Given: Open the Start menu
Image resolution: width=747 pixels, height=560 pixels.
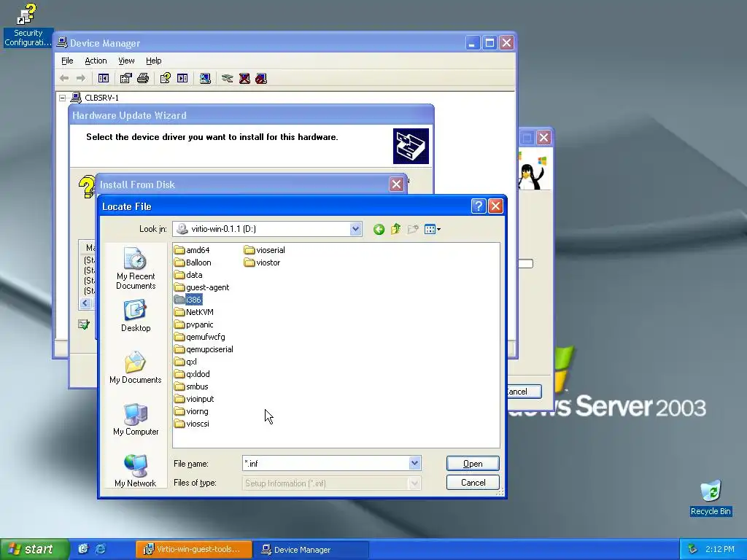Looking at the screenshot, I should (34, 549).
